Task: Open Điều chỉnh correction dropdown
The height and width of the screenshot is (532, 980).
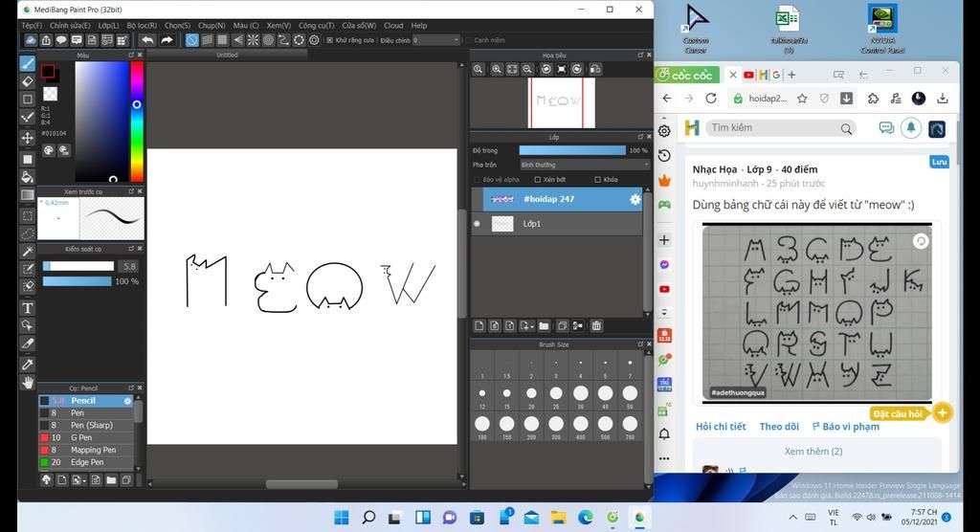Action: point(435,40)
